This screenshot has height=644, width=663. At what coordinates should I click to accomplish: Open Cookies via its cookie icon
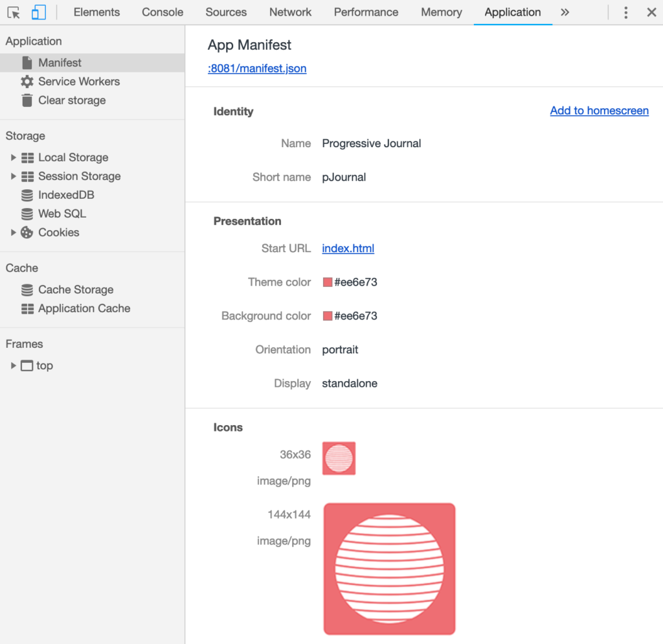[x=27, y=232]
